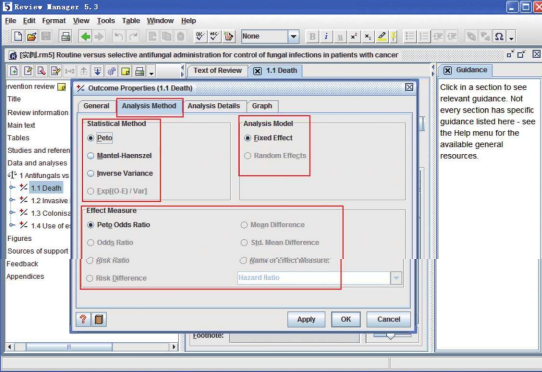Viewport: 542px width, 372px height.
Task: Select the Mantel-Haenszel statistical method
Action: [91, 156]
